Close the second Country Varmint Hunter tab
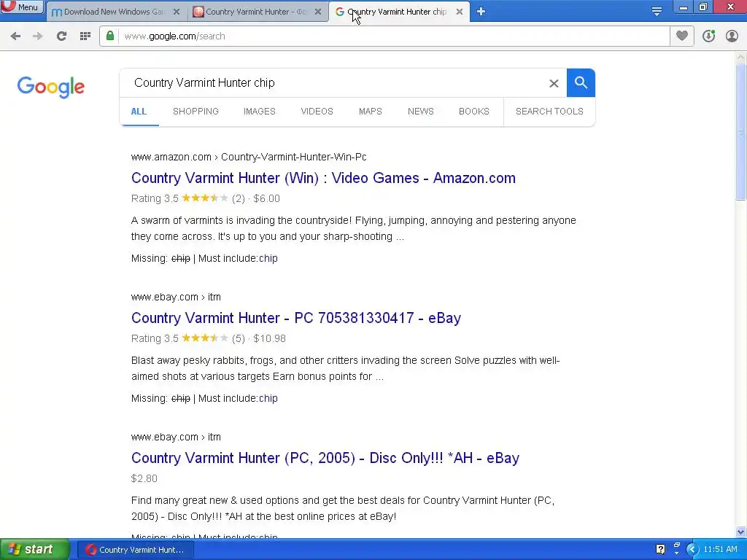The height and width of the screenshot is (560, 747). click(318, 12)
